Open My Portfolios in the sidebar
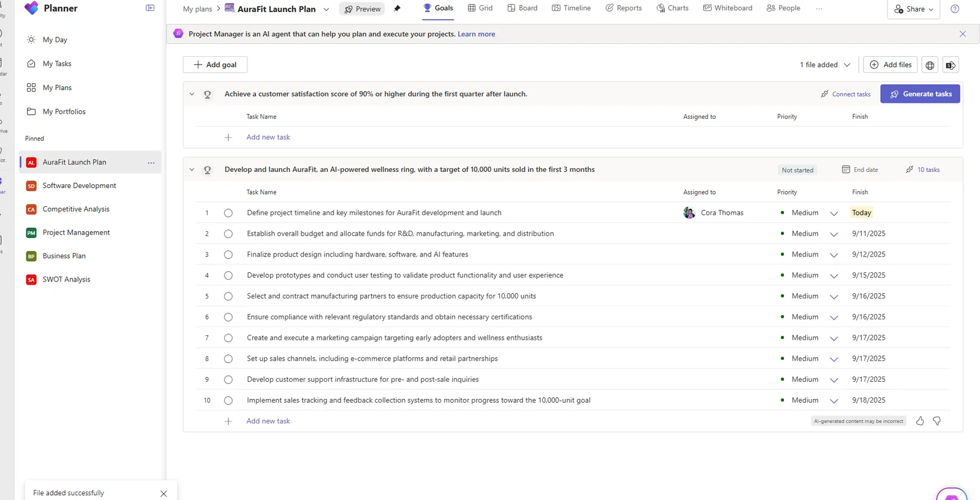 point(64,111)
